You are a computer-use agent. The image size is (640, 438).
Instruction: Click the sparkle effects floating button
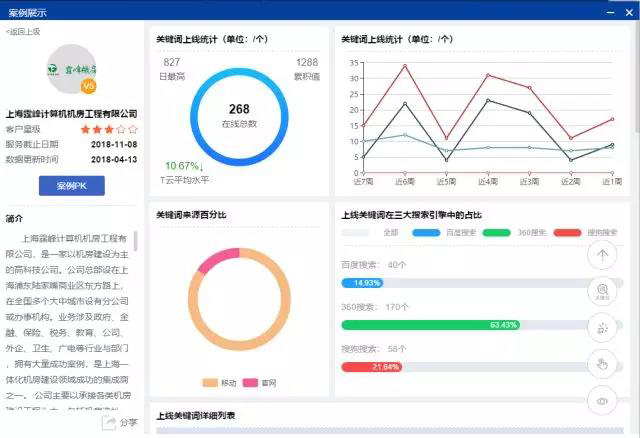click(x=601, y=328)
